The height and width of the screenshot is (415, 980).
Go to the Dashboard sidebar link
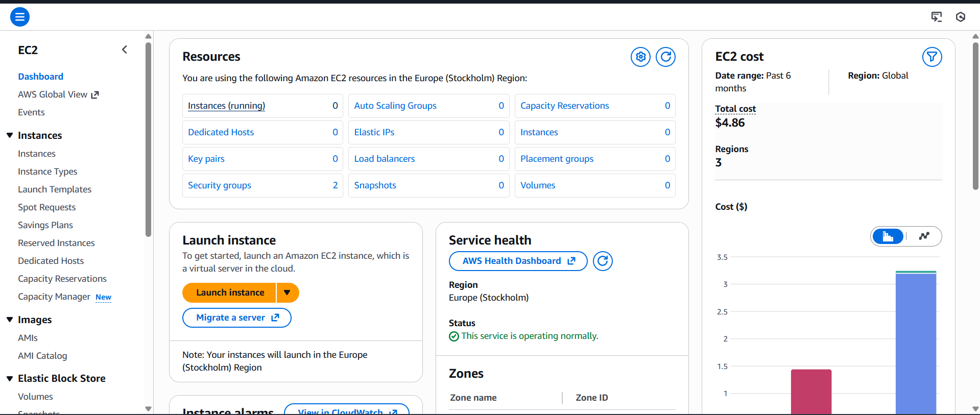pos(41,77)
